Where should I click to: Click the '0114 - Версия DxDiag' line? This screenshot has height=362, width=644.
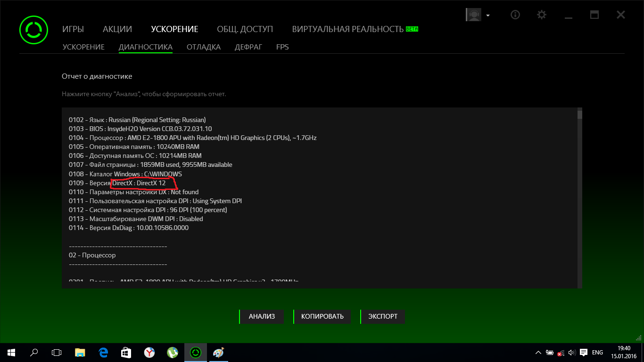129,228
